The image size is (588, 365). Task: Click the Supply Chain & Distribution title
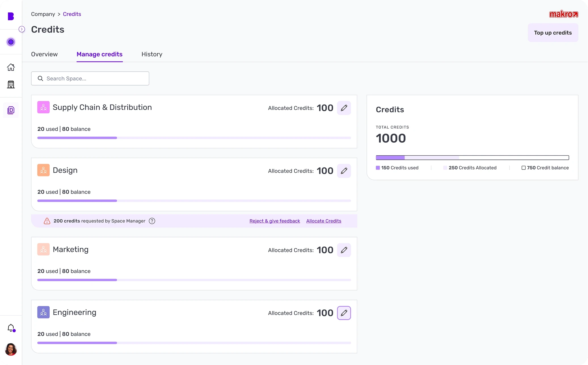[102, 107]
